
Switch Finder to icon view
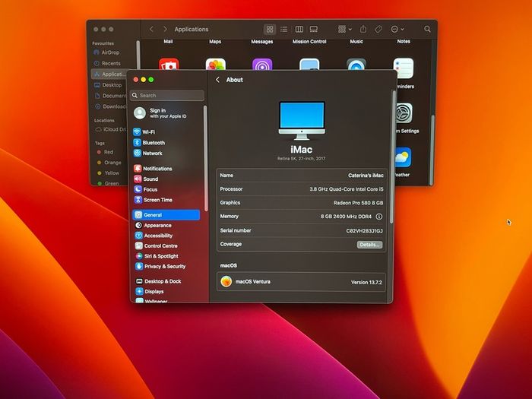(x=270, y=30)
